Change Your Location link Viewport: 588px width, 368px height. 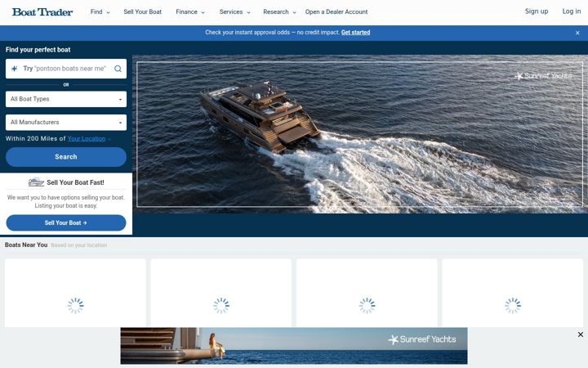point(87,138)
